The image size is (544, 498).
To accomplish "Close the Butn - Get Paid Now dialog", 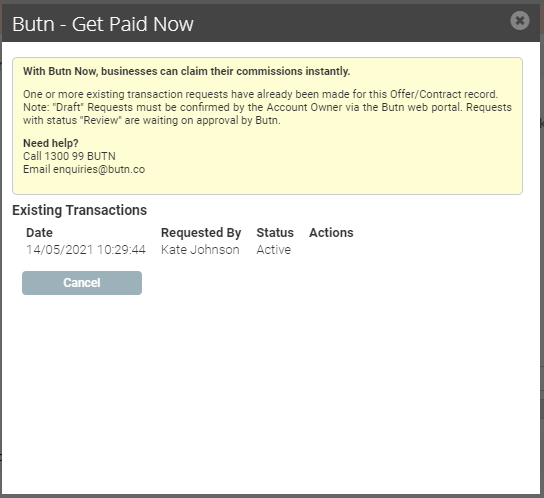I will point(520,21).
